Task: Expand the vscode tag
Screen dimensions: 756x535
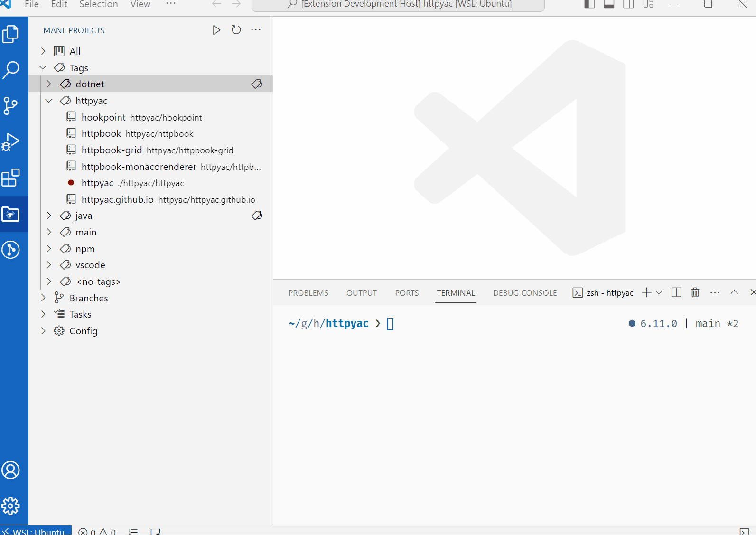Action: coord(49,265)
